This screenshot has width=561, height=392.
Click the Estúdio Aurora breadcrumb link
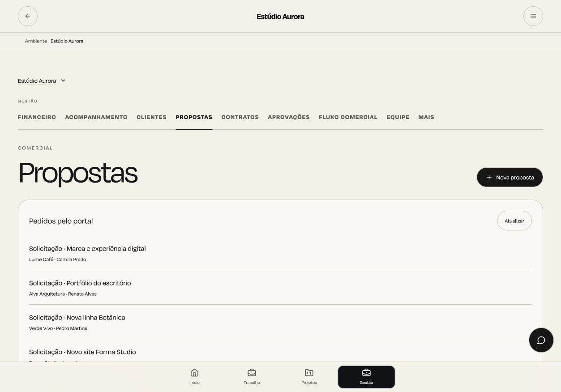click(67, 41)
